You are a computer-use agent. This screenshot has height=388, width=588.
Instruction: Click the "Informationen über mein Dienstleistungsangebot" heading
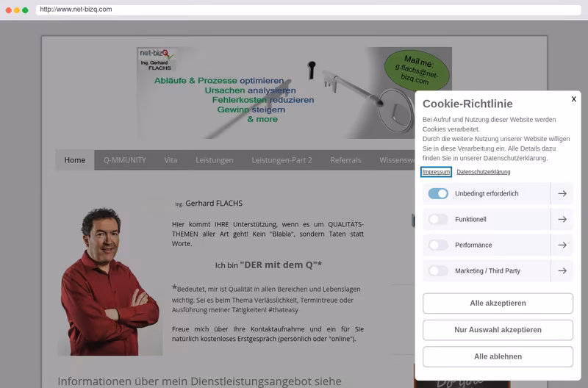click(x=199, y=381)
